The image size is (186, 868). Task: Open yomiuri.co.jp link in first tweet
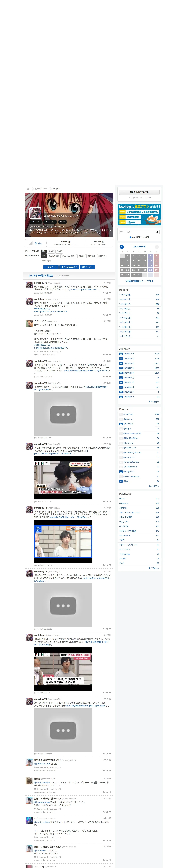tap(85, 289)
